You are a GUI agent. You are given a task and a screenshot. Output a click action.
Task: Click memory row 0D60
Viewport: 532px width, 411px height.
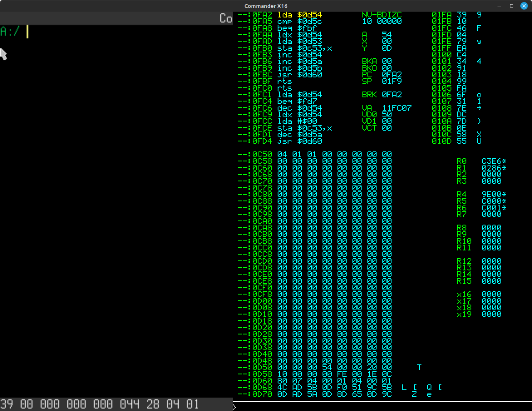[315, 381]
